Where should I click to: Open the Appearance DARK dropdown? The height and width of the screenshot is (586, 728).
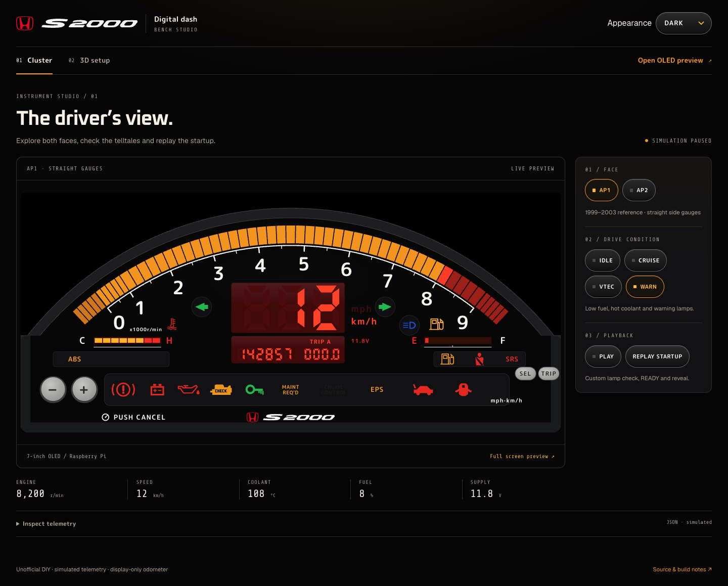coord(684,23)
